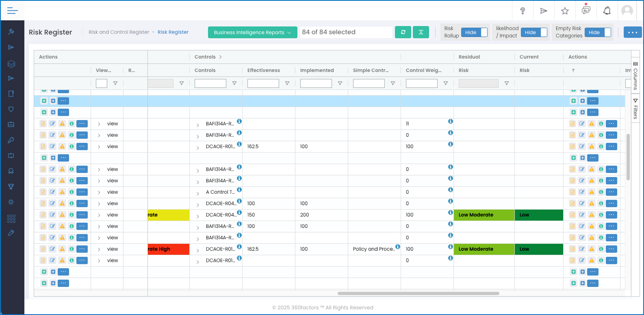Open Business Intelligence Reports dropdown
The height and width of the screenshot is (315, 644).
pyautogui.click(x=252, y=32)
